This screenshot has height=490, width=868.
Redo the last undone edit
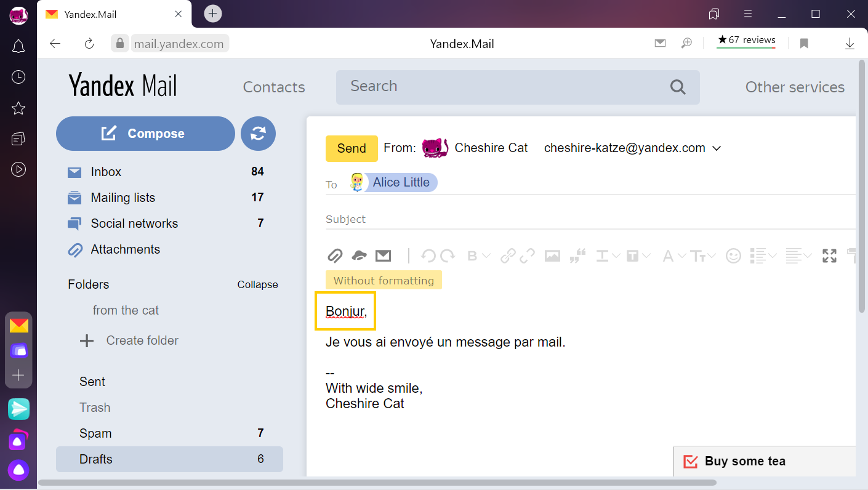point(448,255)
